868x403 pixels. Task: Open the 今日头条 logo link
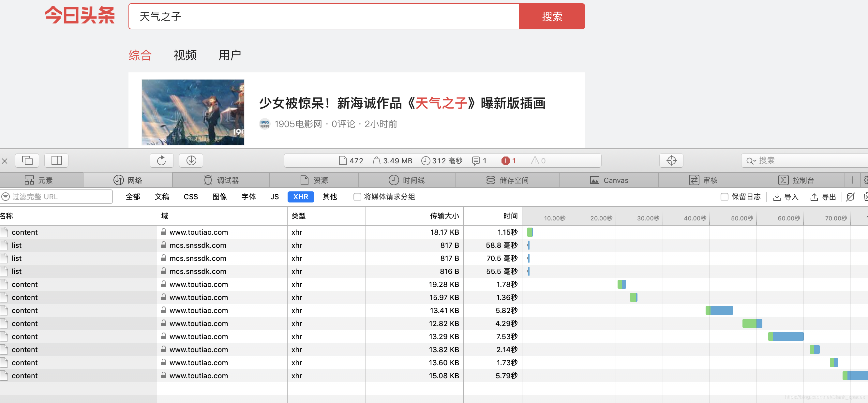click(80, 16)
